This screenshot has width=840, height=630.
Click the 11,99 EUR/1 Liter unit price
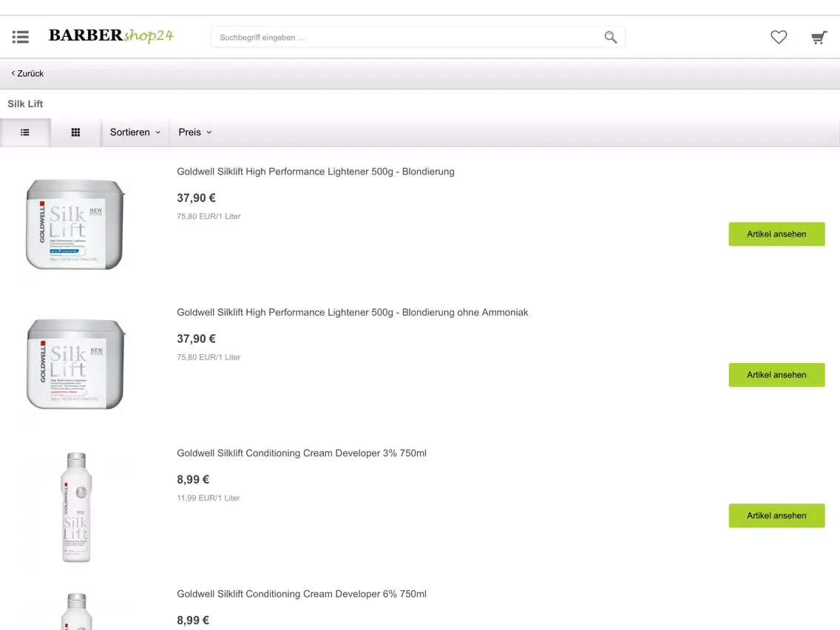[x=209, y=498]
